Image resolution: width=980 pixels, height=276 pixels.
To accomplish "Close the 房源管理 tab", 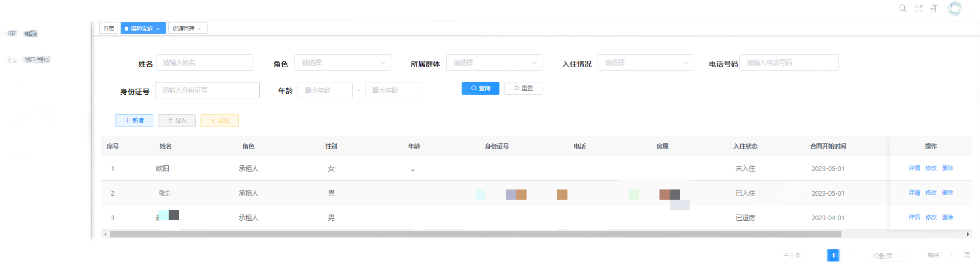I will pos(199,29).
